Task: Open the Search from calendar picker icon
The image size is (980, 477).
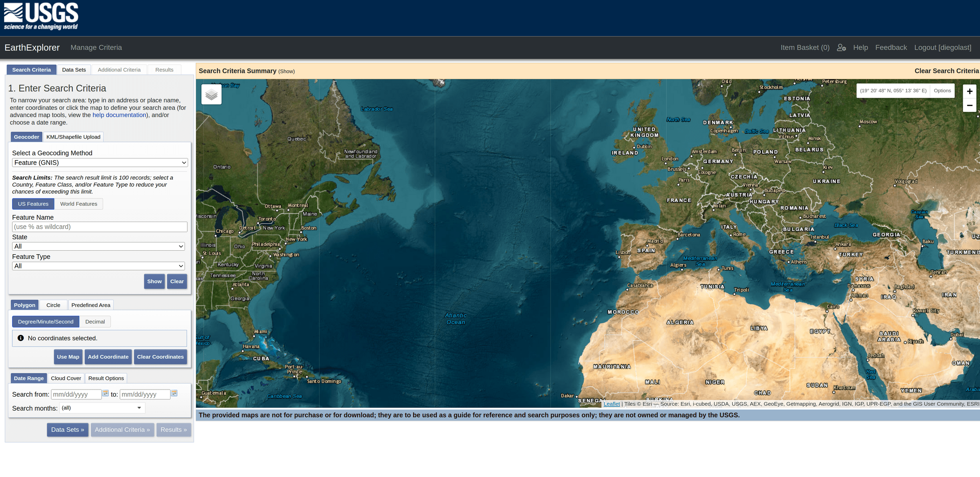Action: tap(105, 393)
